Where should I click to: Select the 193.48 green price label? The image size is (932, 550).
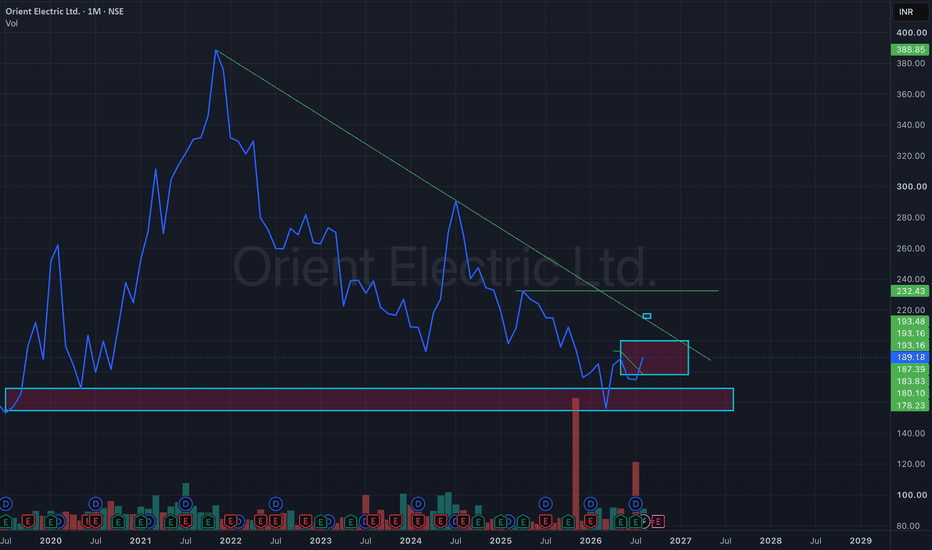910,322
